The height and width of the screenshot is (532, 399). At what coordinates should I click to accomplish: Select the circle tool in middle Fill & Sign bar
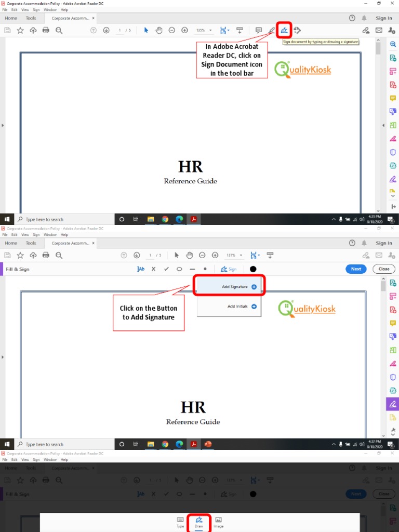(179, 269)
